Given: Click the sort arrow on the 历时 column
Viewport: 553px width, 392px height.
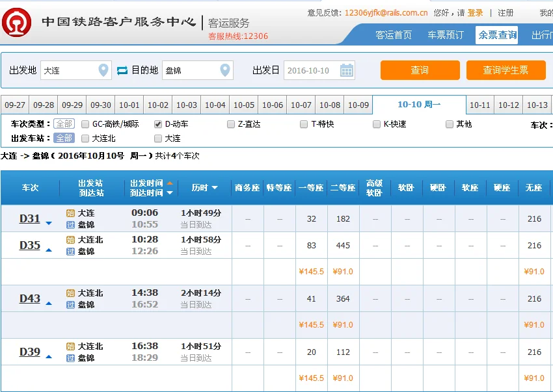Looking at the screenshot, I should (x=215, y=187).
